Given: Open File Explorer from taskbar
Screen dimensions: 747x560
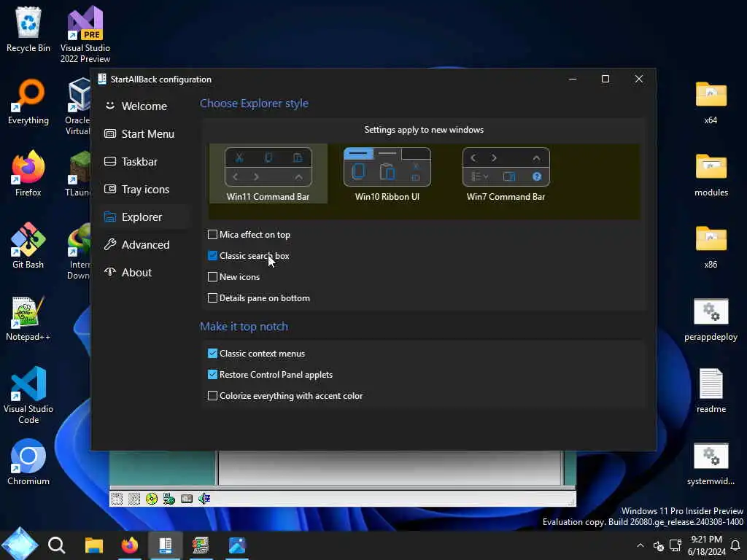Looking at the screenshot, I should pyautogui.click(x=94, y=545).
